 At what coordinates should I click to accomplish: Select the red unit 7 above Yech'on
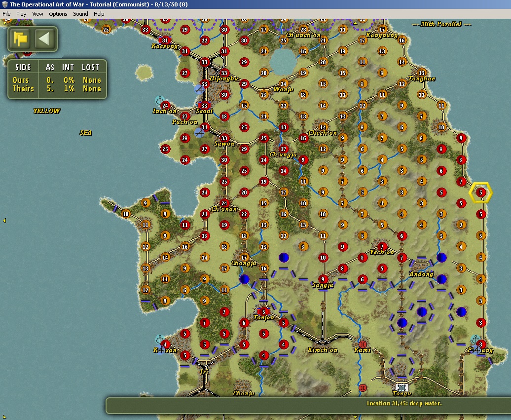coord(382,247)
